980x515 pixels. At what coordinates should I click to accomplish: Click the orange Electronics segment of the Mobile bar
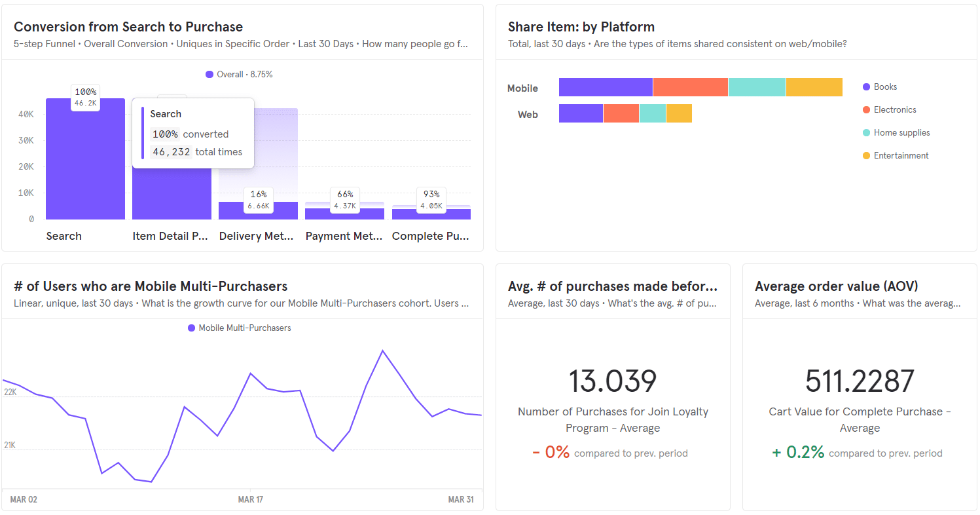point(689,86)
